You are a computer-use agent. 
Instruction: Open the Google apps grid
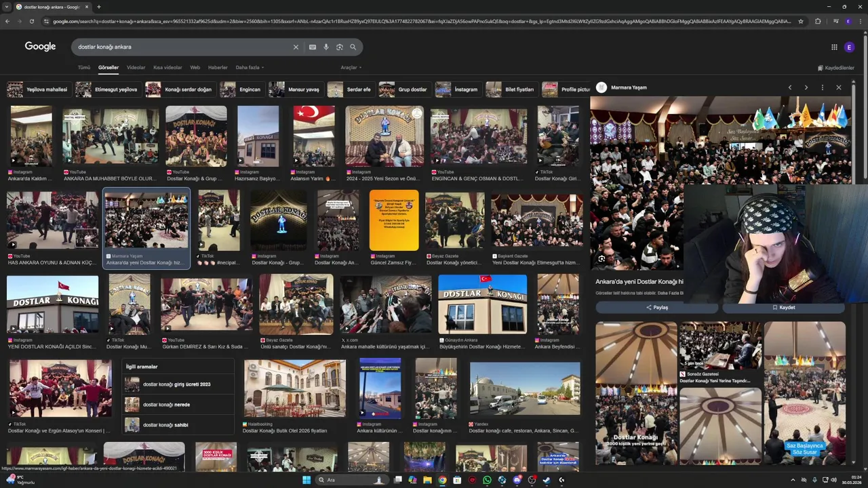tap(834, 47)
